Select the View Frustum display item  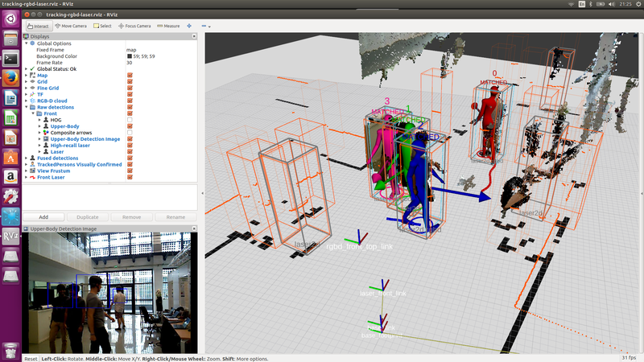(x=53, y=171)
